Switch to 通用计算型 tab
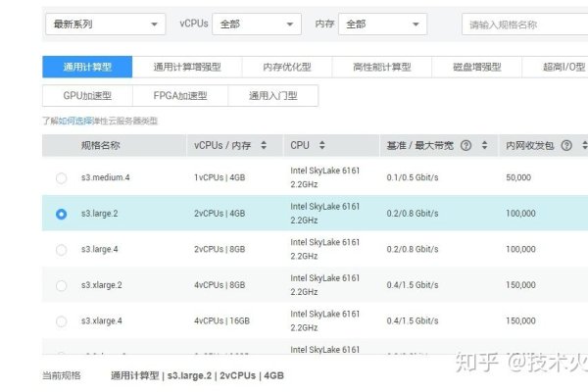Viewport: 588px width, 392px height. click(87, 67)
